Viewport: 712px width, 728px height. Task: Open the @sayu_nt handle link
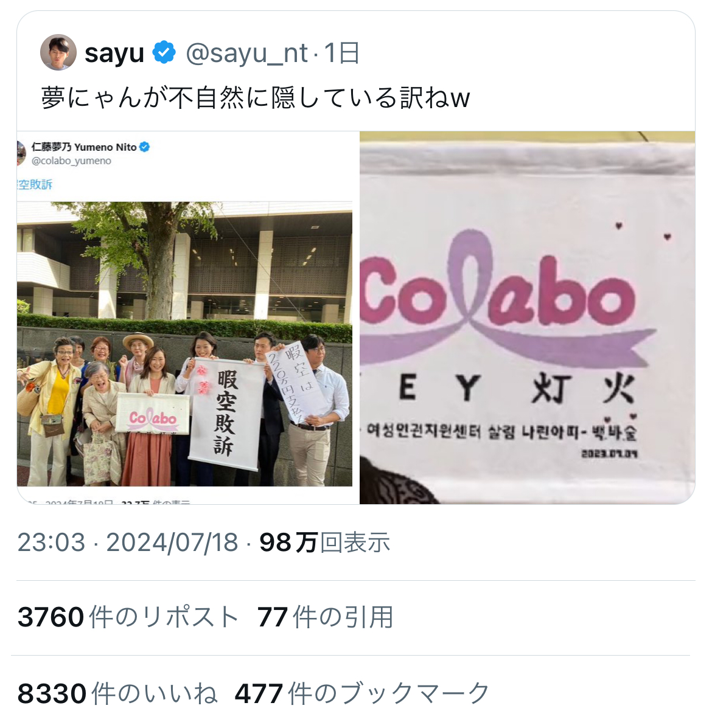point(246,53)
